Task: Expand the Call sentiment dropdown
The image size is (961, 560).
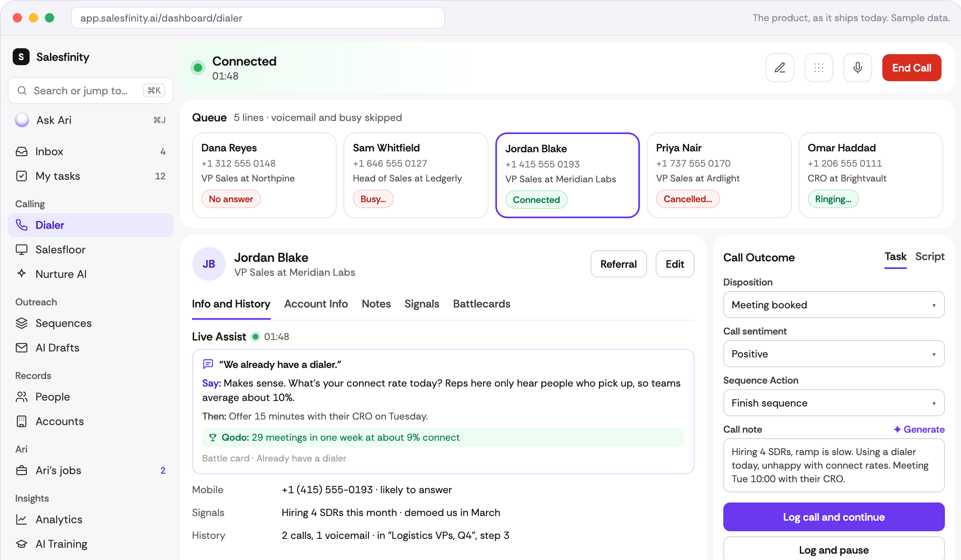Action: (834, 354)
